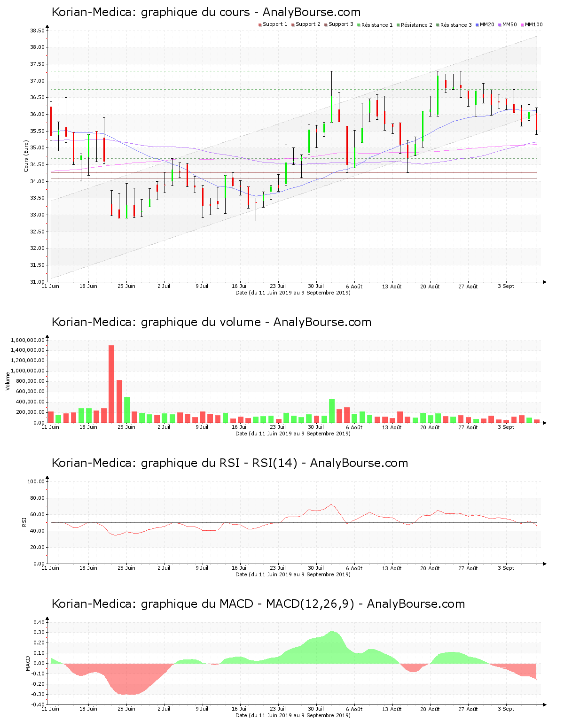564x728 pixels.
Task: Click the date range caption under RSI chart
Action: tap(293, 574)
